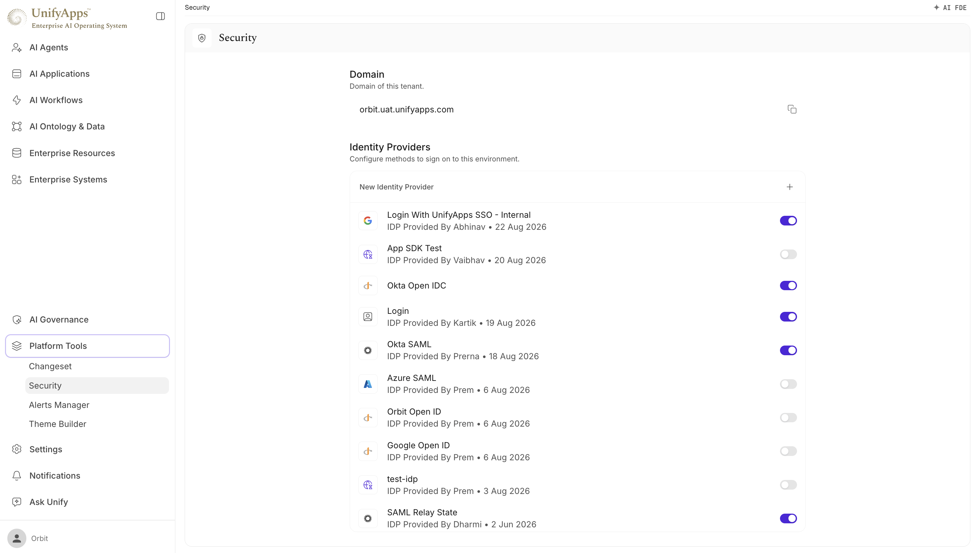Viewport: 980px width, 553px height.
Task: Open AI Agents menu item
Action: click(x=87, y=47)
